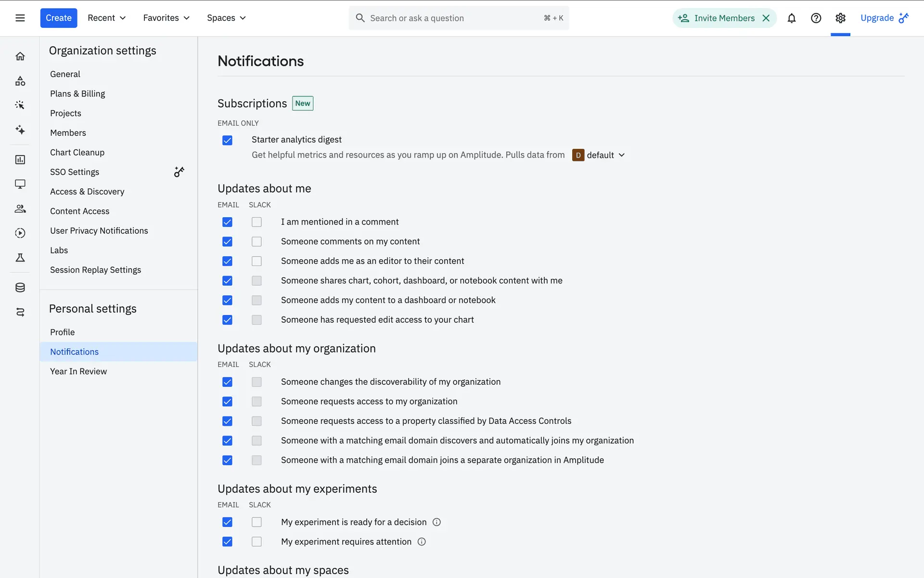Open the Recent dropdown menu
This screenshot has height=578, width=924.
(106, 18)
